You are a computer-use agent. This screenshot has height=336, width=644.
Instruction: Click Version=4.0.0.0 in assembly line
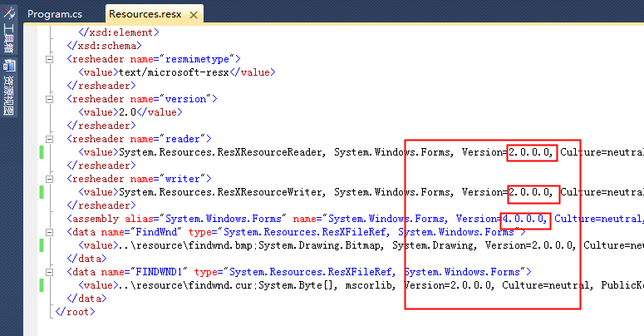[x=502, y=219]
